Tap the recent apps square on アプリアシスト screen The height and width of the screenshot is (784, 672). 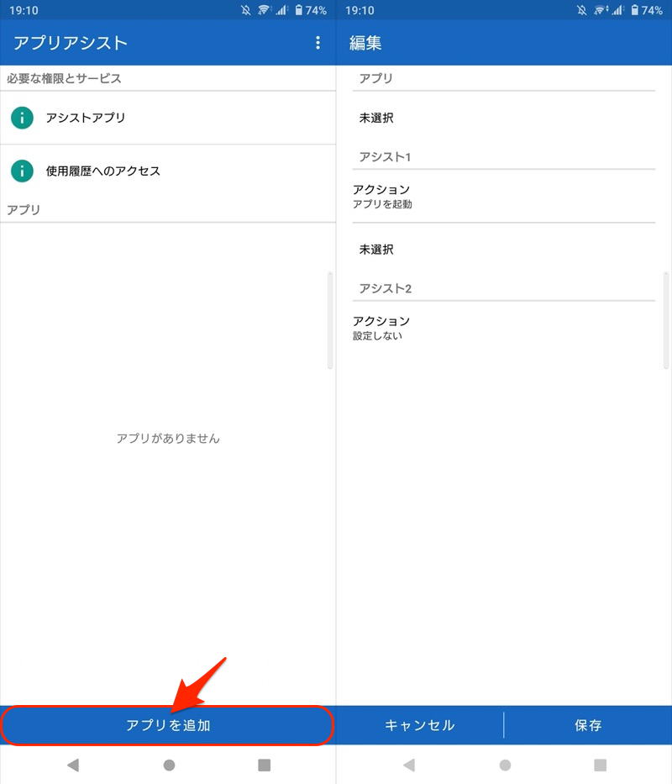tap(264, 765)
